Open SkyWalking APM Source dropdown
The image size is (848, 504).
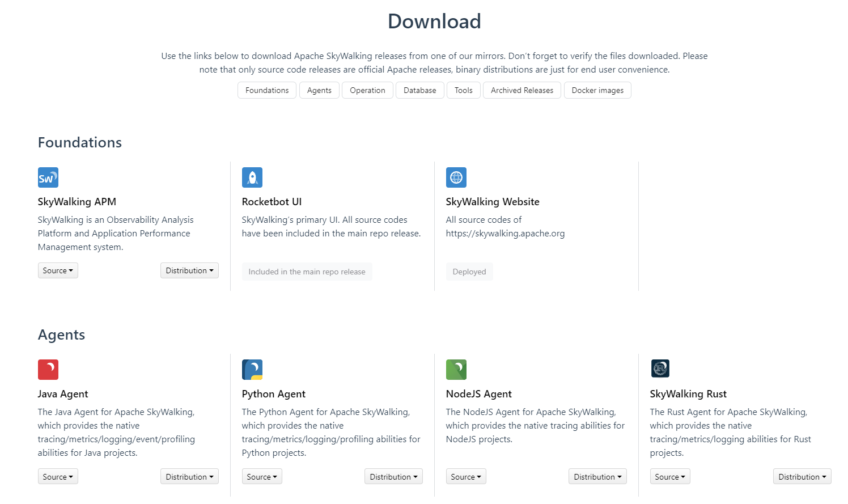point(58,270)
